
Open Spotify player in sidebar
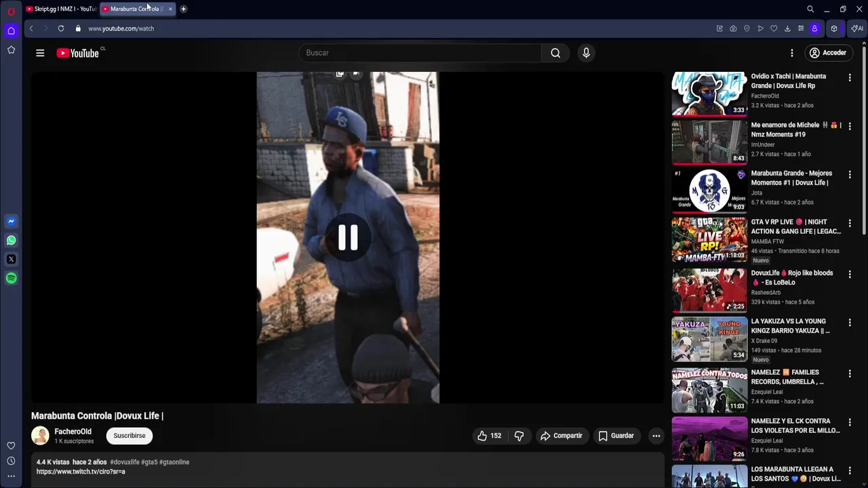click(11, 278)
